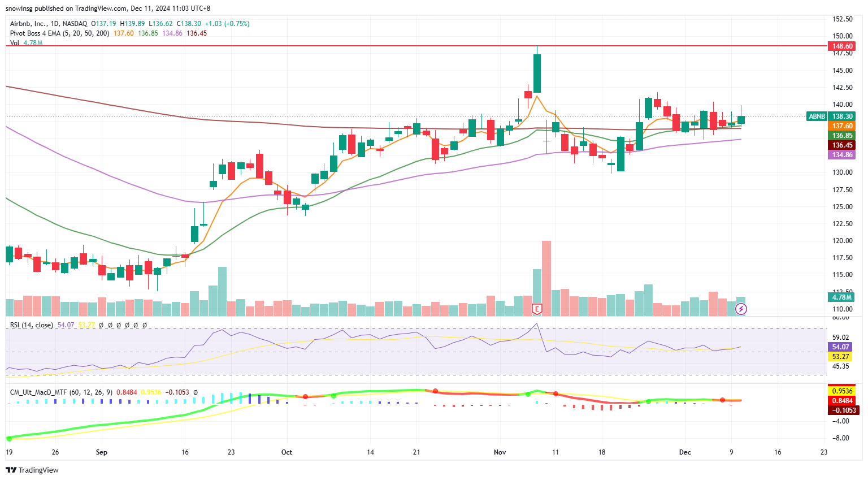868x480 pixels.
Task: Click the 11 date label
Action: (x=555, y=452)
